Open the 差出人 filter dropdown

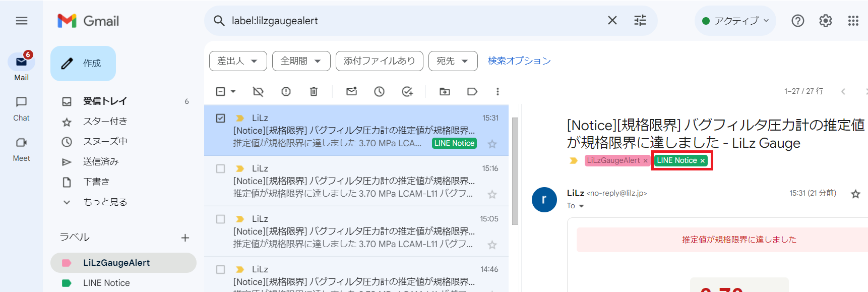click(238, 61)
